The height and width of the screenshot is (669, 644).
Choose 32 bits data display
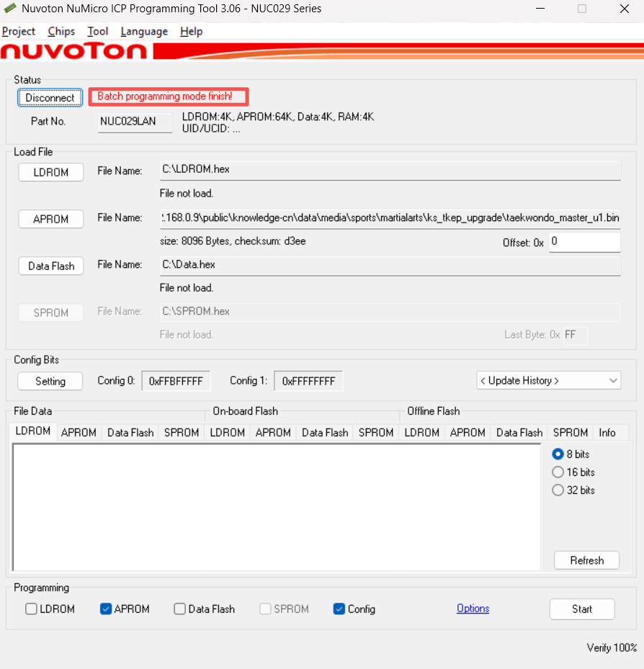[x=558, y=490]
